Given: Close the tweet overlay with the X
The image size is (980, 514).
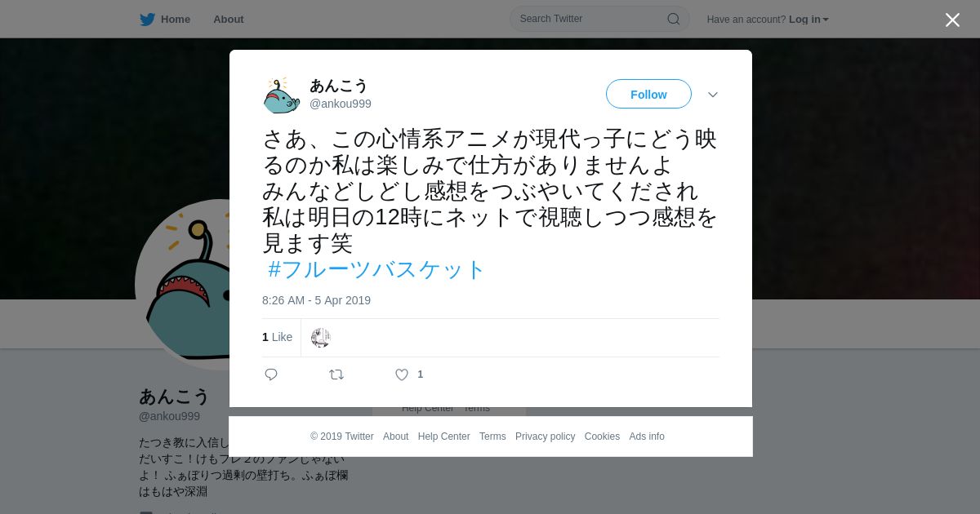Looking at the screenshot, I should [952, 20].
